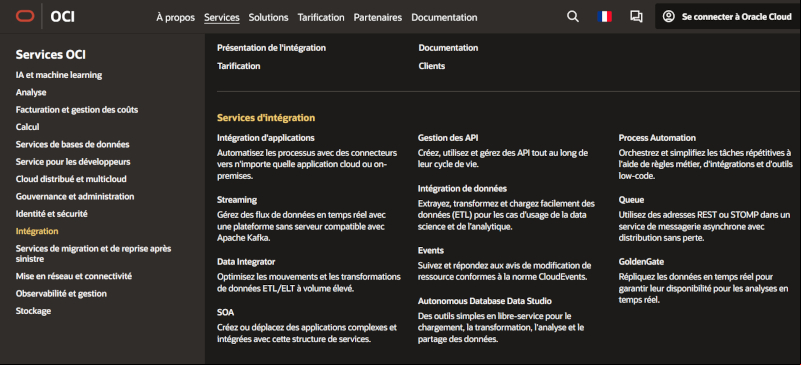Open Process Automation service page
The width and height of the screenshot is (801, 365).
click(x=657, y=138)
